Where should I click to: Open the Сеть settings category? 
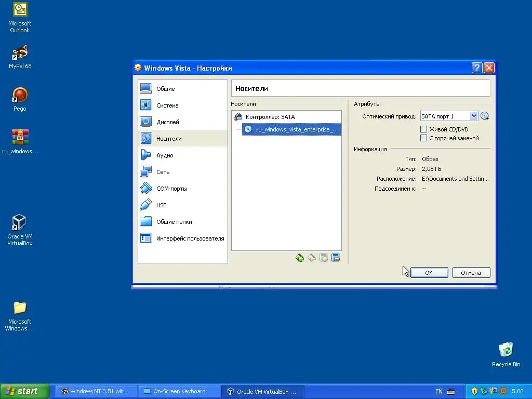(x=182, y=171)
